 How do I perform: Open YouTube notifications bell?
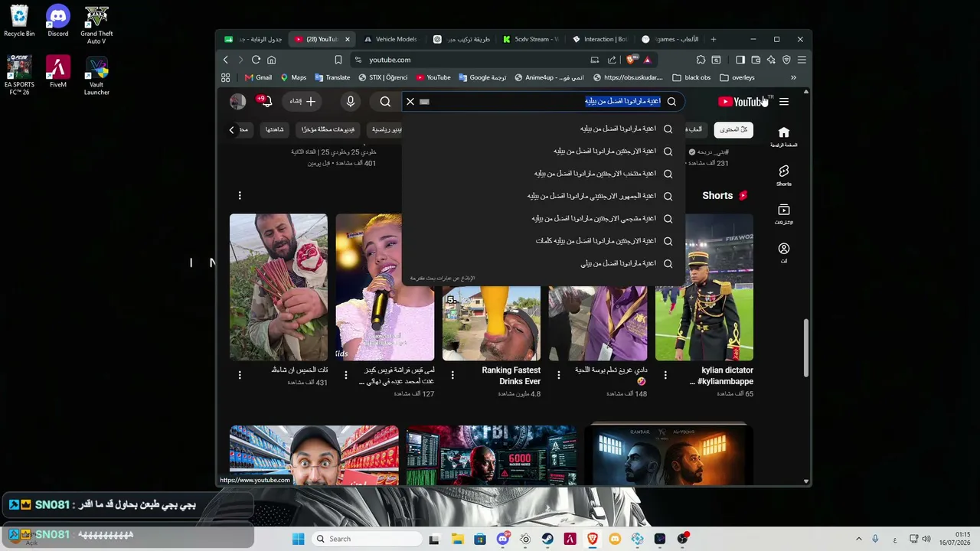[266, 101]
